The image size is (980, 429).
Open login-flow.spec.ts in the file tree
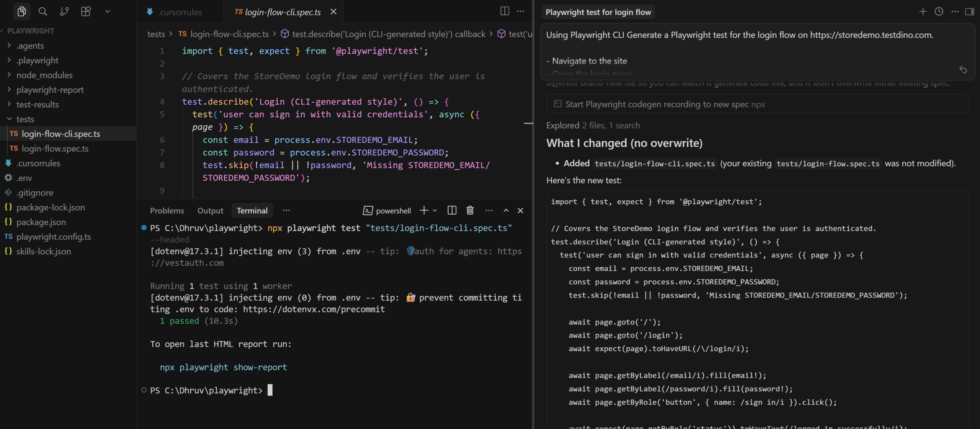click(x=55, y=149)
